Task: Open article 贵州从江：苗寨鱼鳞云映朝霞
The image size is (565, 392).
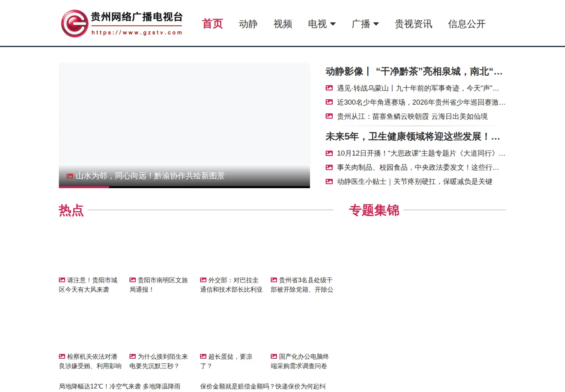Action: coord(412,116)
